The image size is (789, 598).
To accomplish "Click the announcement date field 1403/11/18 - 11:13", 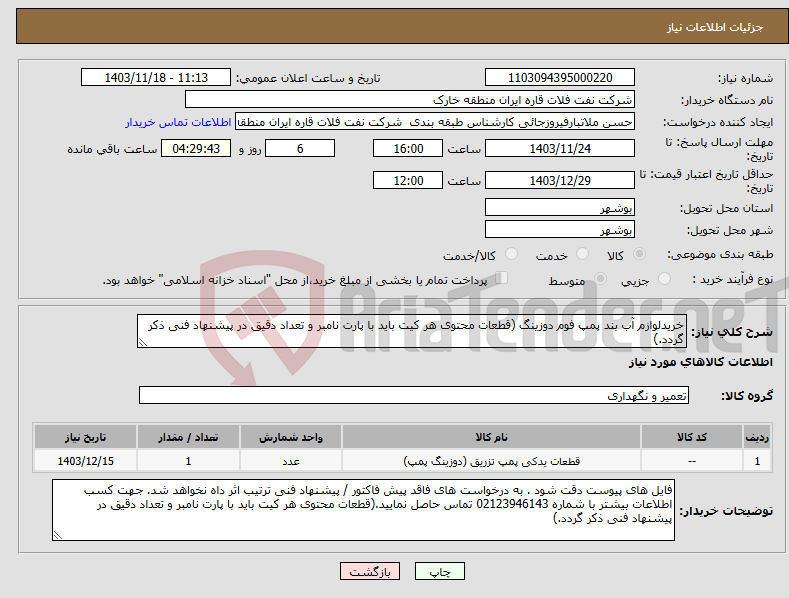I will click(x=156, y=78).
